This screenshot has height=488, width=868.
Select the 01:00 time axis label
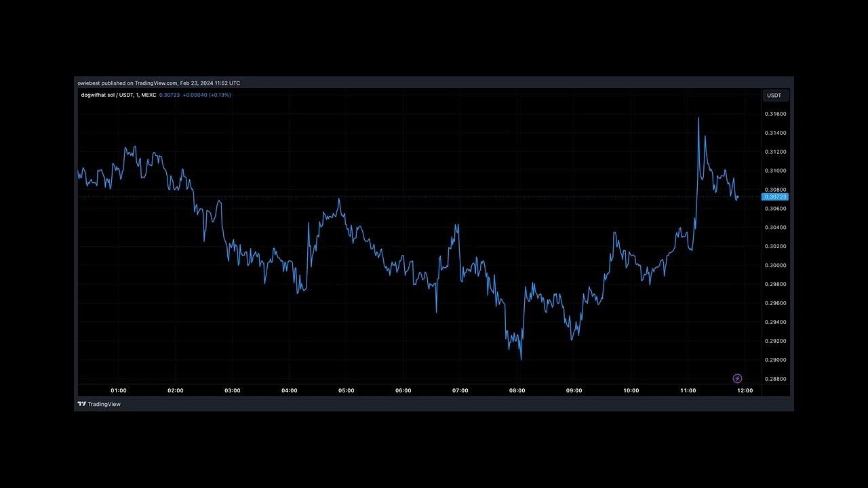tap(119, 390)
